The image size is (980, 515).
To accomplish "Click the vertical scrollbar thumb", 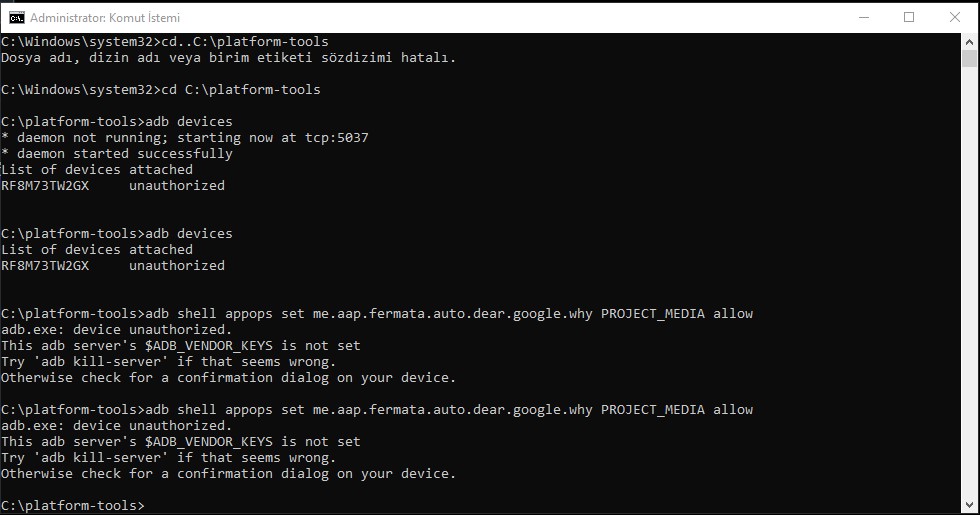I will click(969, 59).
